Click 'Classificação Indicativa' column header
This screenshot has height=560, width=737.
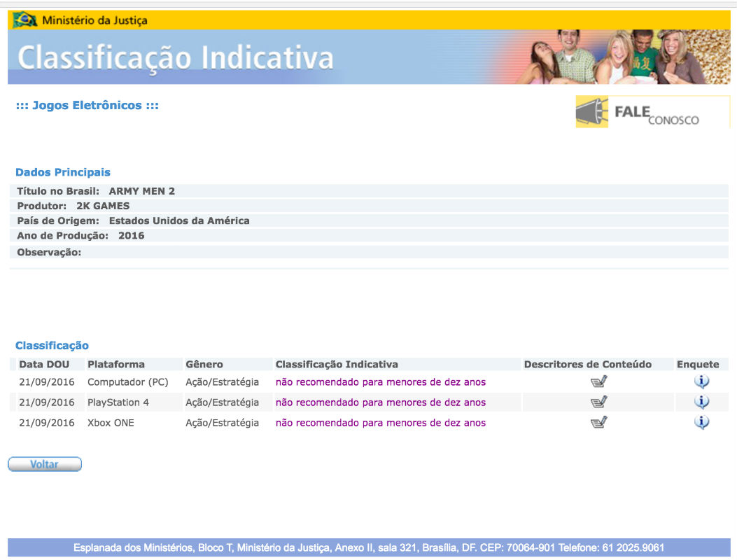pyautogui.click(x=337, y=365)
